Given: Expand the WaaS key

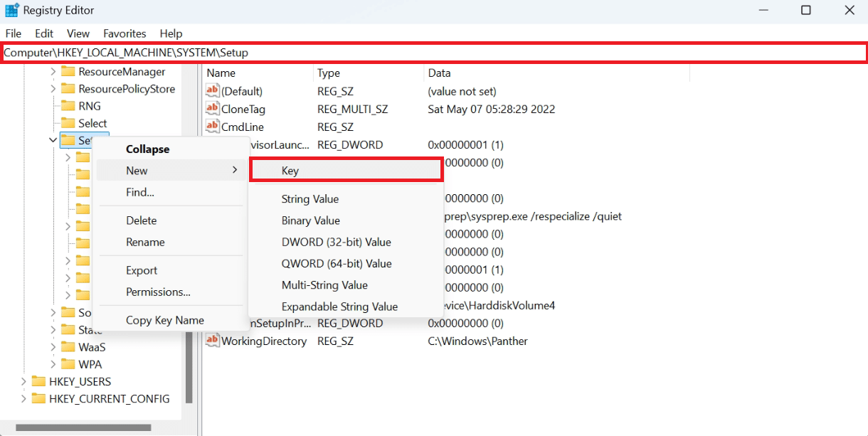Looking at the screenshot, I should [53, 347].
